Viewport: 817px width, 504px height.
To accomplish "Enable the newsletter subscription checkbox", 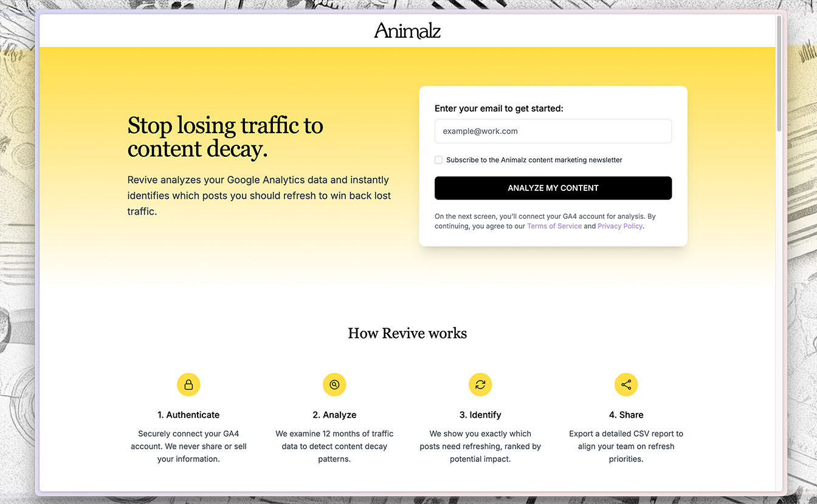I will [438, 160].
